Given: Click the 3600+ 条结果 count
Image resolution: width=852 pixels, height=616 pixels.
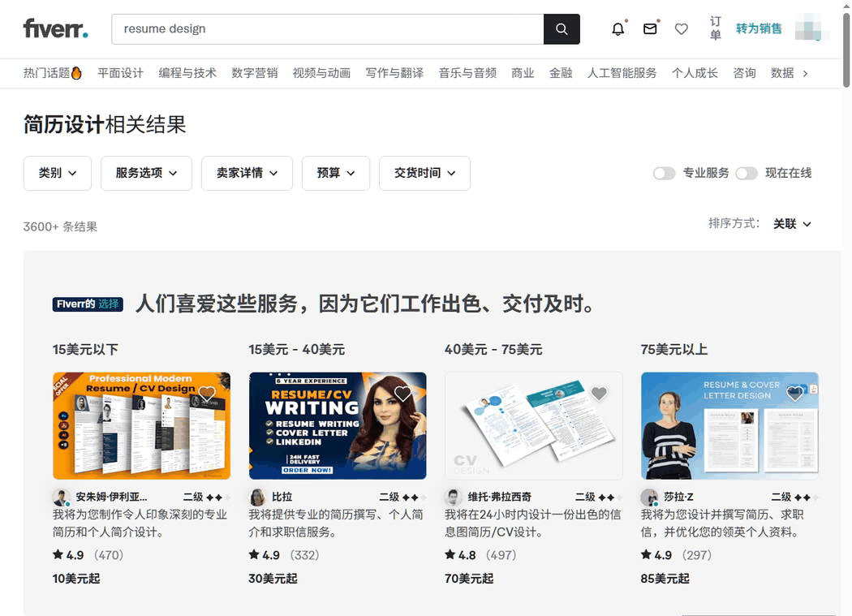Looking at the screenshot, I should coord(60,226).
